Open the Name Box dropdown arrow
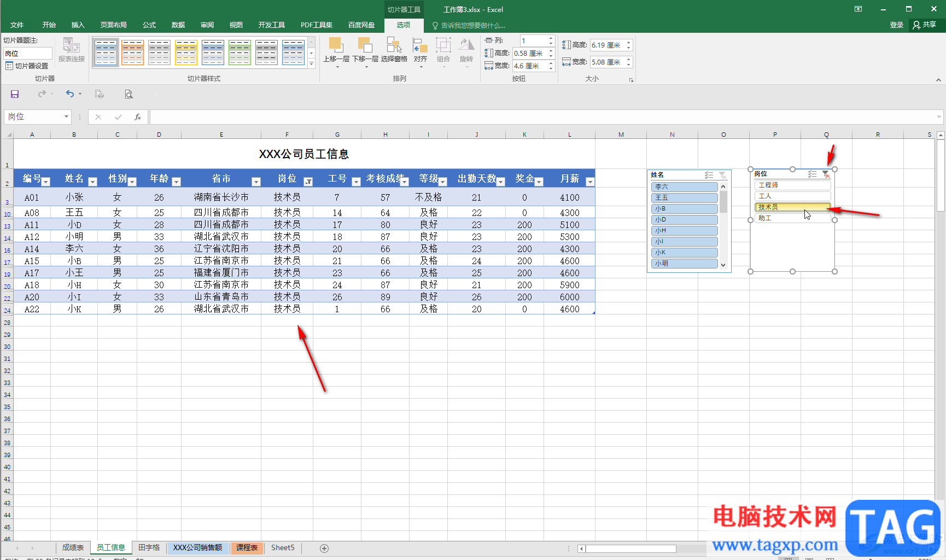Image resolution: width=946 pixels, height=560 pixels. tap(66, 116)
